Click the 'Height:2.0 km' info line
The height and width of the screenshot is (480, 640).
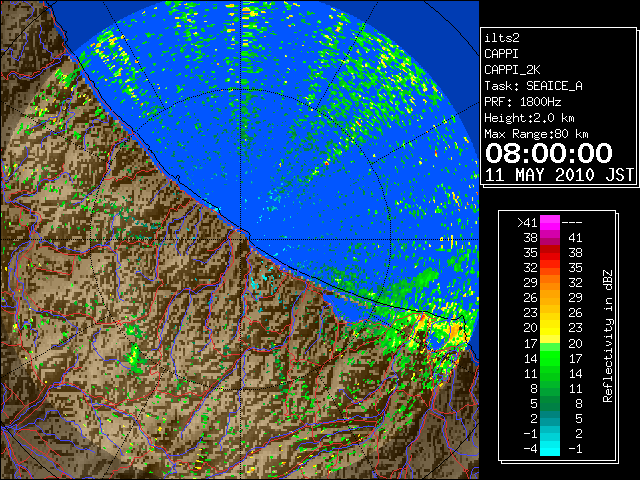pos(529,118)
